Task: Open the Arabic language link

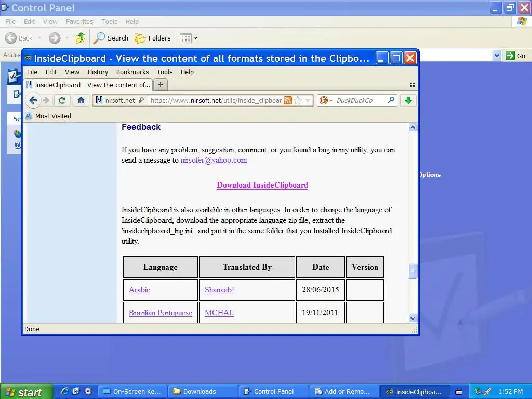Action: pyautogui.click(x=139, y=290)
